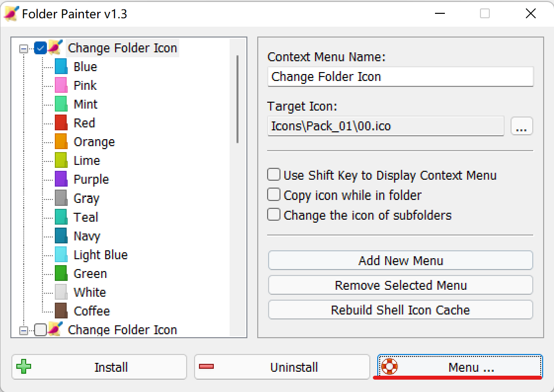The image size is (554, 392).
Task: Open the Target Icon browse button
Action: (x=521, y=126)
